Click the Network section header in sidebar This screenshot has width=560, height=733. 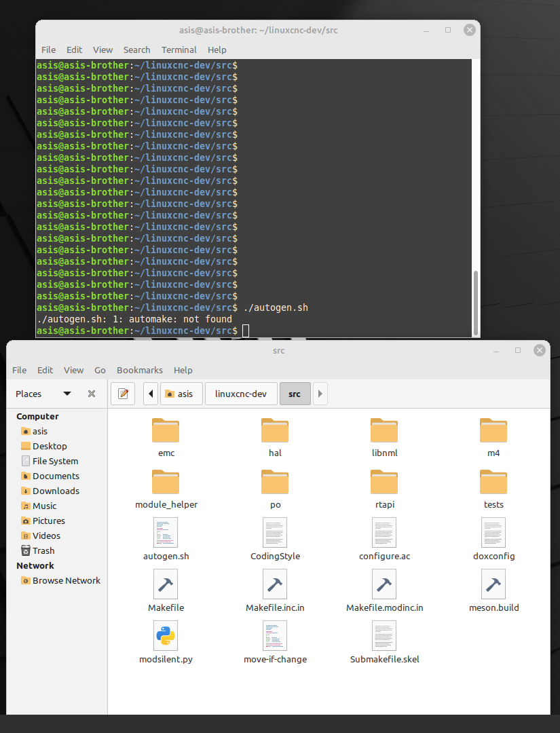point(35,565)
